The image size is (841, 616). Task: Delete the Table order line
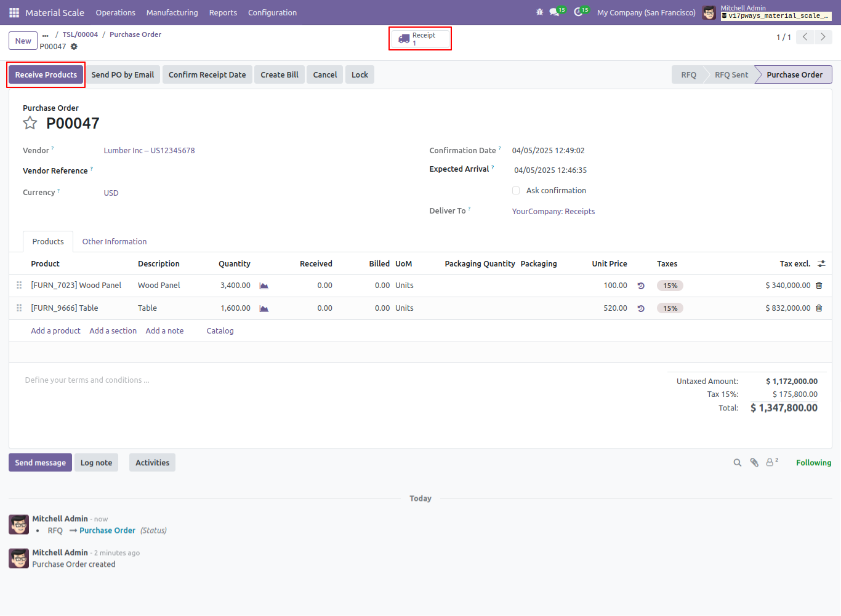tap(819, 308)
